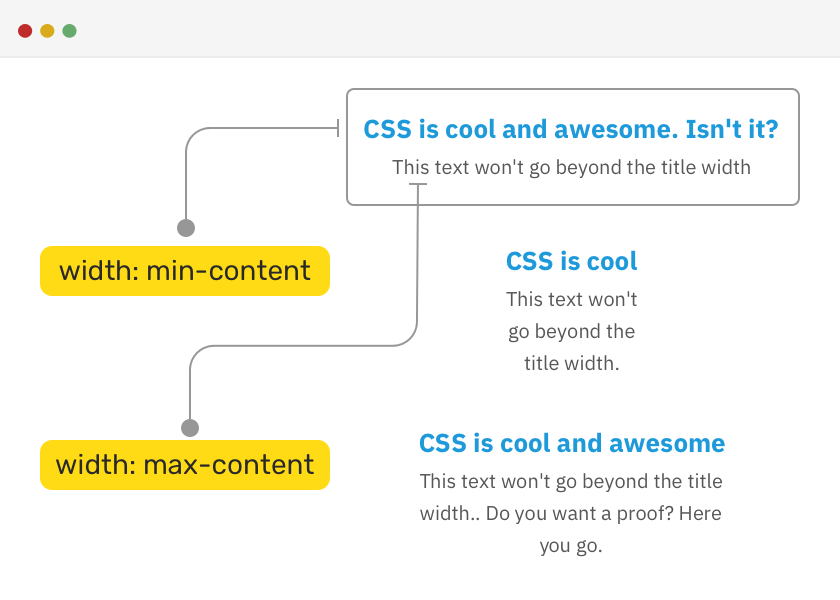Click the yellow minimize window dot

pos(47,31)
